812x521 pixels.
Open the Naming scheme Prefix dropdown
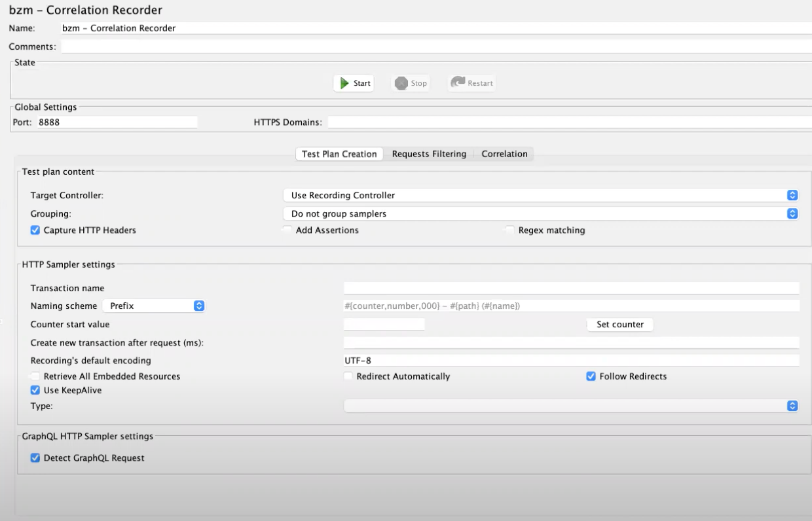click(x=154, y=306)
